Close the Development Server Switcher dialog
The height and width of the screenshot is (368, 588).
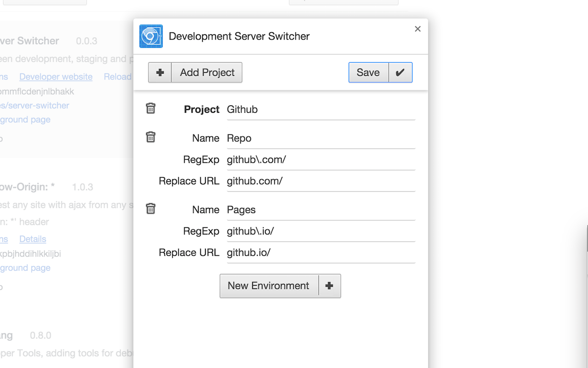point(418,29)
